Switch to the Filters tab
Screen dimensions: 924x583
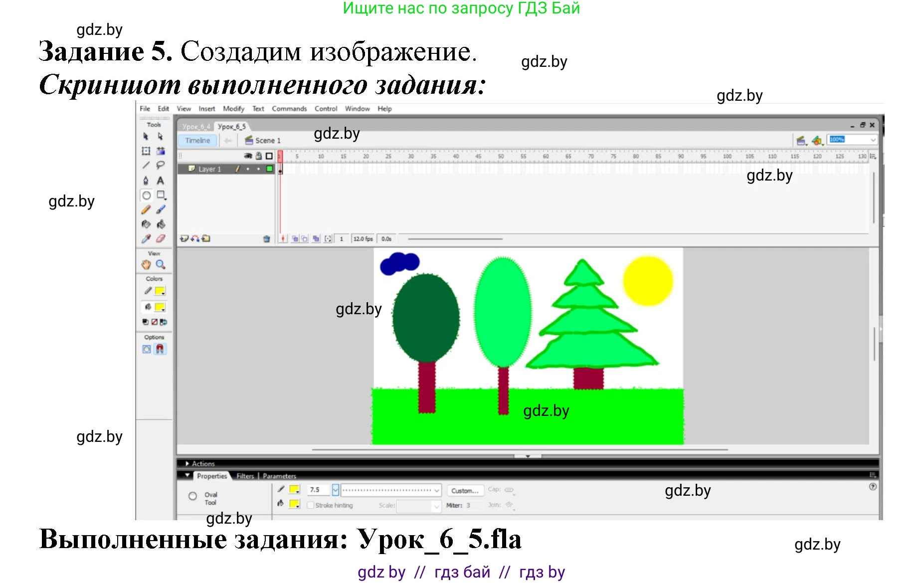coord(245,476)
